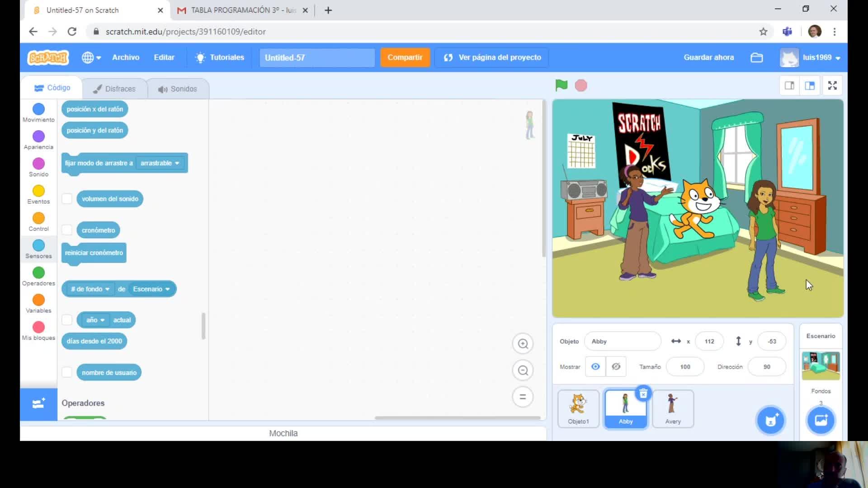The image size is (868, 488).
Task: Stop the project with the red stop icon
Action: (x=581, y=85)
